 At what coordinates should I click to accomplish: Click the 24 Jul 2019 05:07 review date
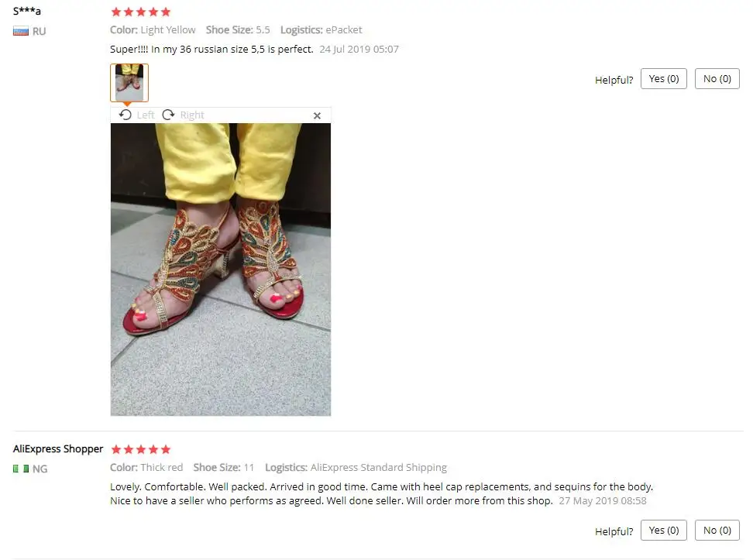[x=359, y=49]
